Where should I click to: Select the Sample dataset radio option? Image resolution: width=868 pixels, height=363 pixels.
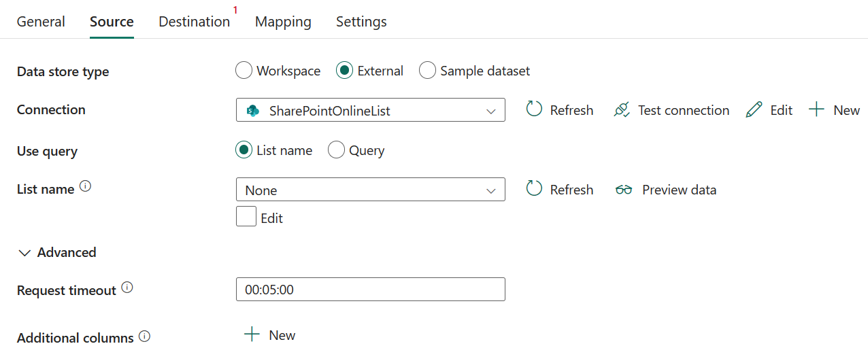(427, 71)
